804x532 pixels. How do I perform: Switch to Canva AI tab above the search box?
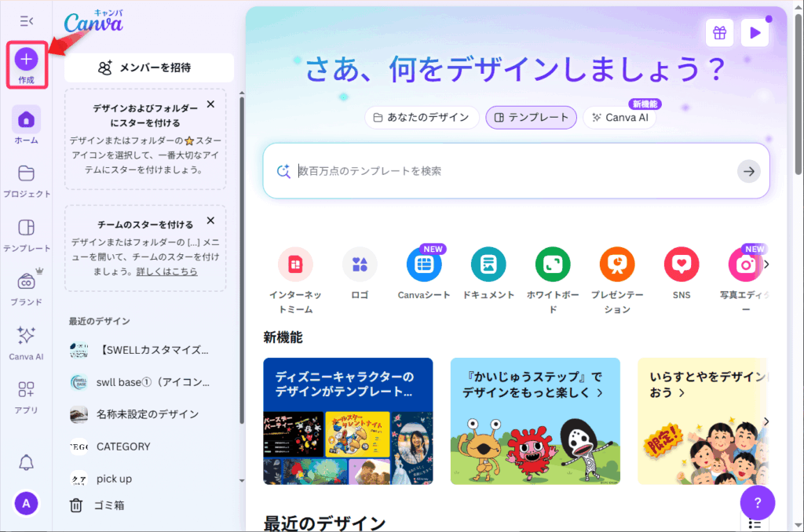point(619,118)
